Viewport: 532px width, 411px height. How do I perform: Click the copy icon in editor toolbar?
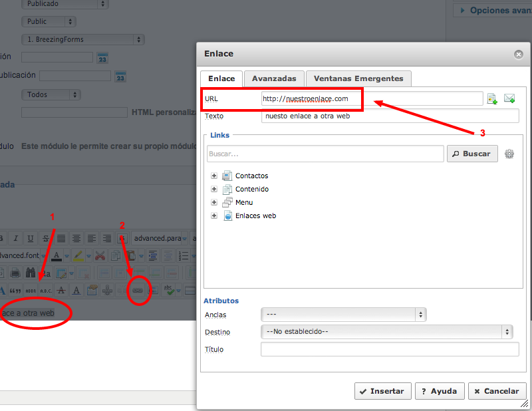pyautogui.click(x=115, y=255)
